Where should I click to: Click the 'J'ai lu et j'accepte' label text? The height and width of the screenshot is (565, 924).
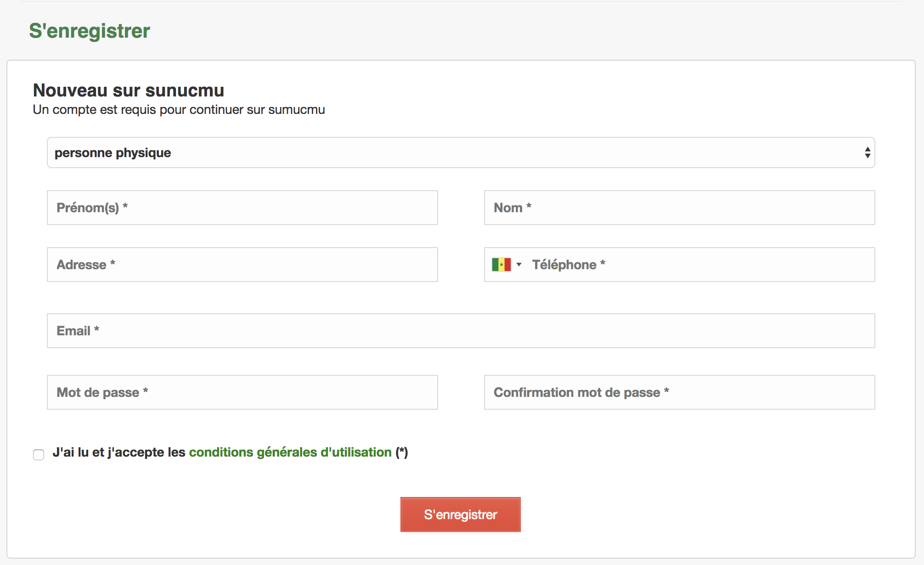118,452
